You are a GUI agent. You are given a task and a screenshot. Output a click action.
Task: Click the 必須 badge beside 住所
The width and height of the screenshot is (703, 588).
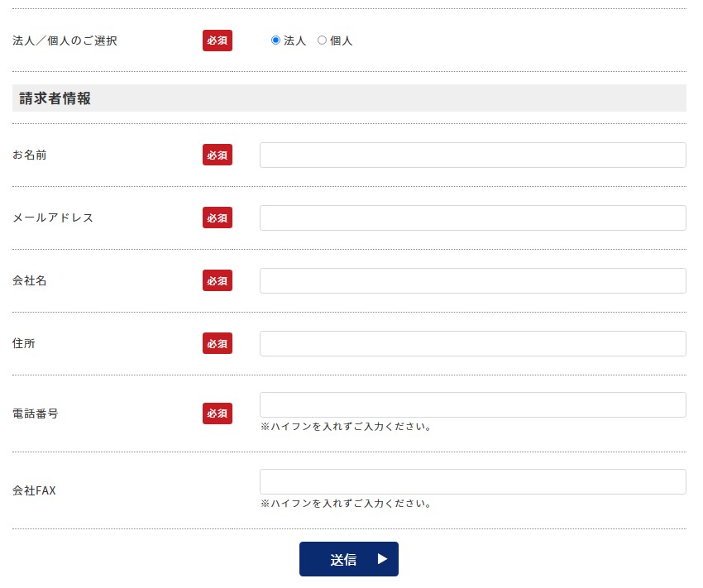point(217,343)
